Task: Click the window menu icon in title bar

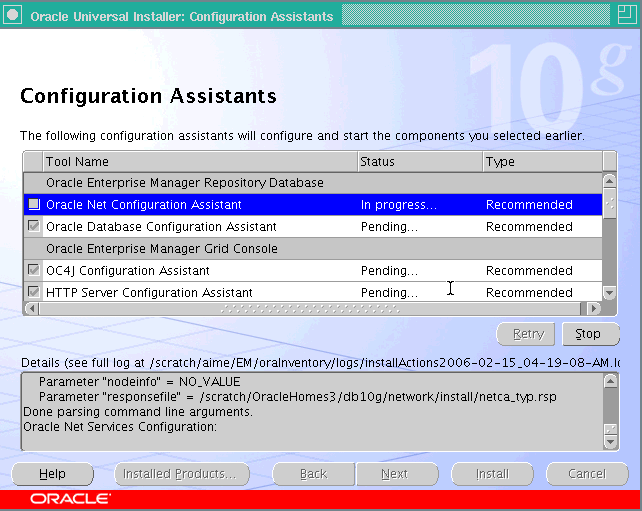Action: pos(12,16)
